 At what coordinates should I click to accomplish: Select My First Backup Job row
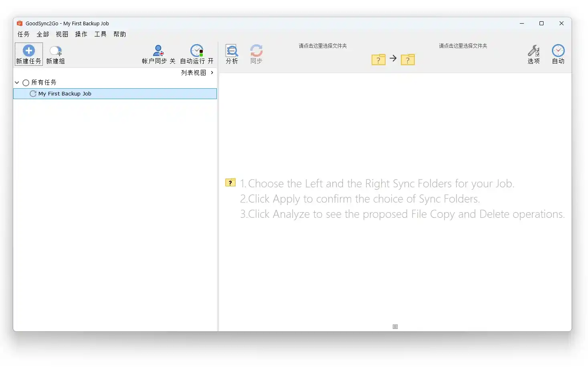(115, 93)
